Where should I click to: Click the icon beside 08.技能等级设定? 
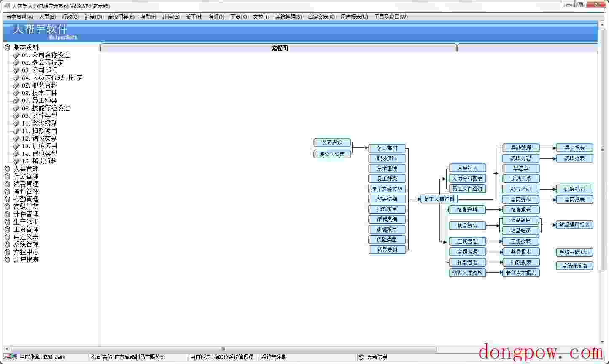(x=16, y=108)
